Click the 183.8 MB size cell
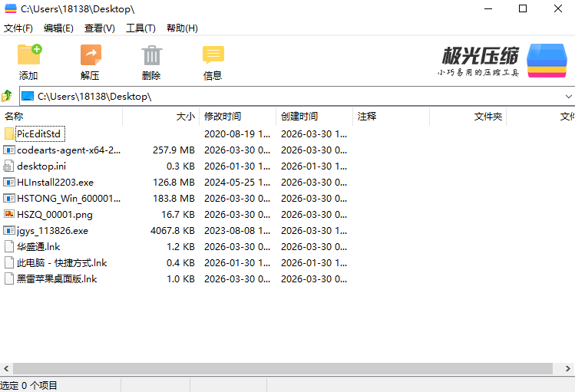The image size is (575, 392). pos(173,198)
